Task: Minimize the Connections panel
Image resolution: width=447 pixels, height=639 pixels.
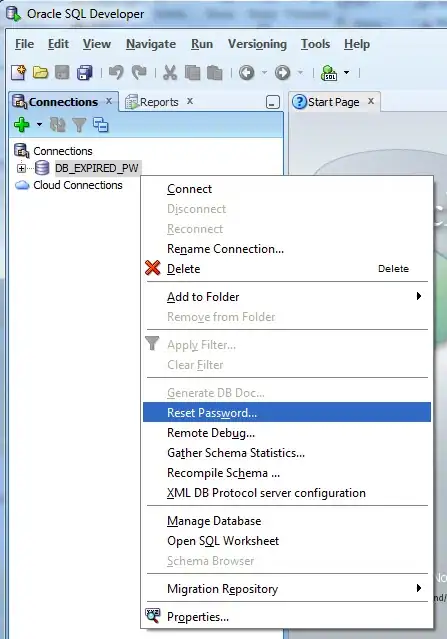Action: point(273,102)
